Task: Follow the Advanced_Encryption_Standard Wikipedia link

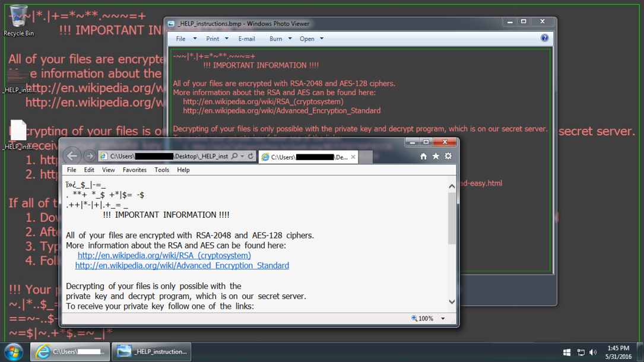Action: pyautogui.click(x=182, y=266)
